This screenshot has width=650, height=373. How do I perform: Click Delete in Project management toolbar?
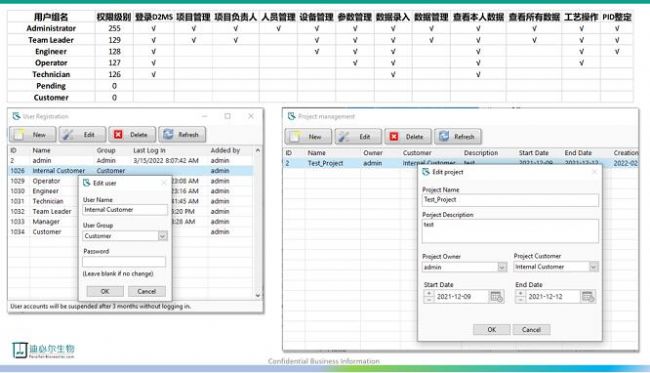pyautogui.click(x=407, y=137)
